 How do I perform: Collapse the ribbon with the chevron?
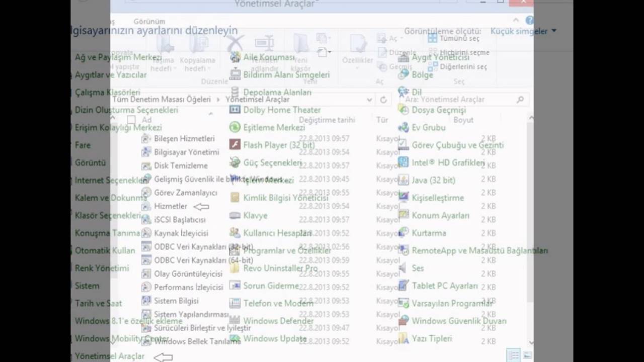click(516, 21)
